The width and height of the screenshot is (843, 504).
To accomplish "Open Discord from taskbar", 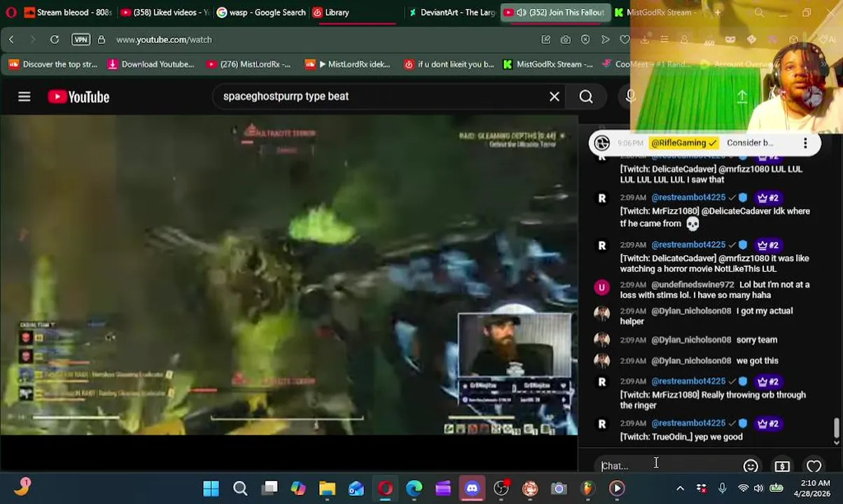I will 472,488.
